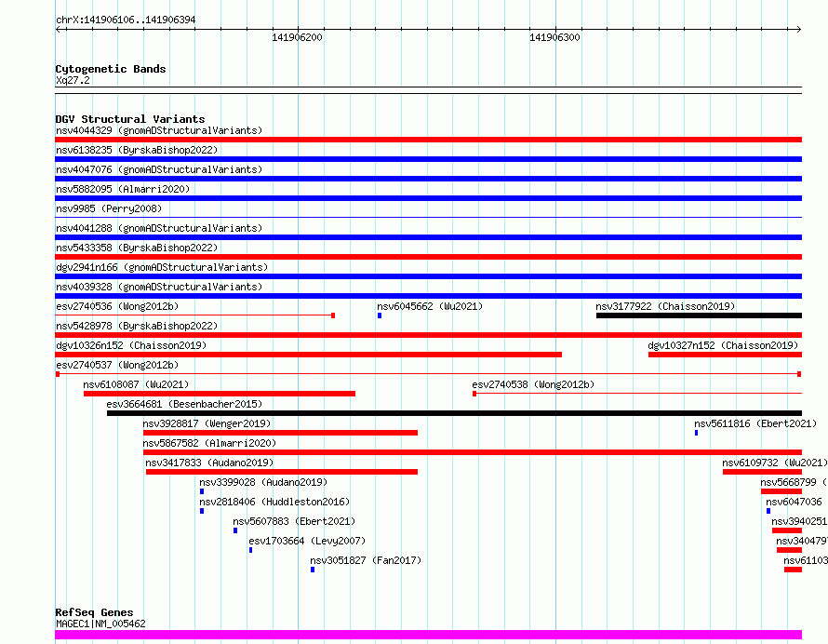This screenshot has height=644, width=828.
Task: Select the red bar under dgv10326n152
Action: (308, 355)
